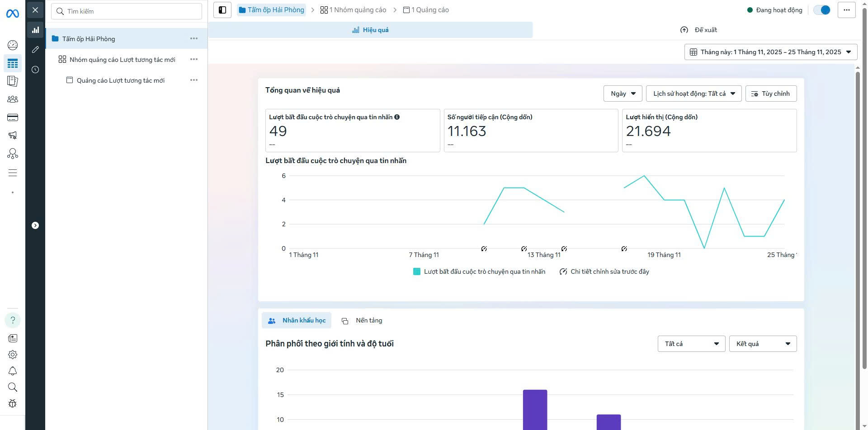Click the Tùy chỉnh button

point(770,93)
